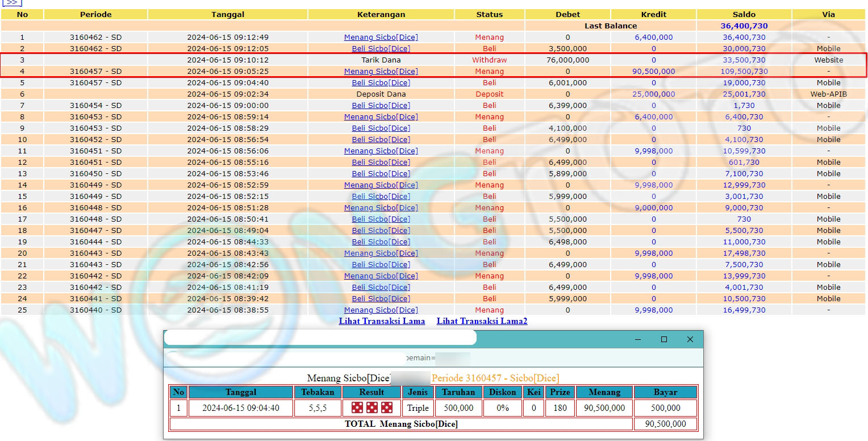The image size is (868, 441).
Task: Click the >> next page button
Action: click(11, 2)
